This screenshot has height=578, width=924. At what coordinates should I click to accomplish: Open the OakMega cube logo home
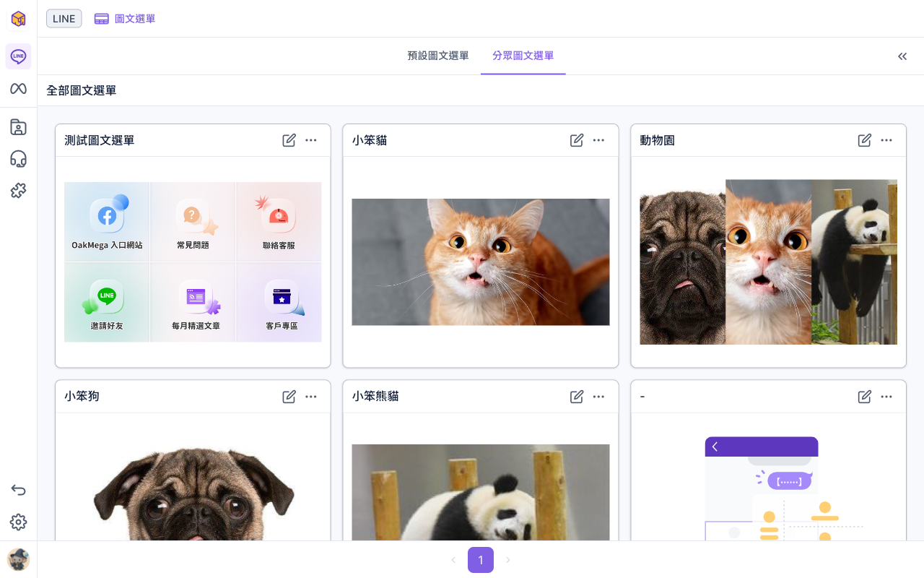(x=18, y=19)
